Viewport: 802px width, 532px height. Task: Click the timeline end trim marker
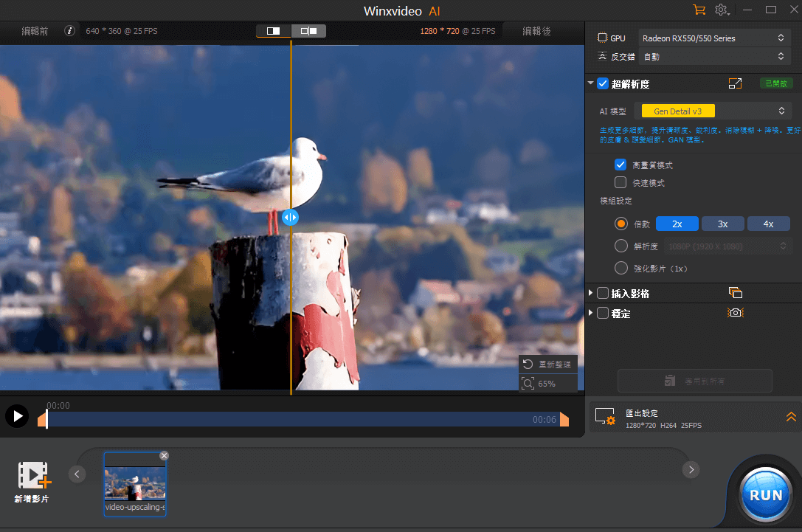[x=564, y=419]
